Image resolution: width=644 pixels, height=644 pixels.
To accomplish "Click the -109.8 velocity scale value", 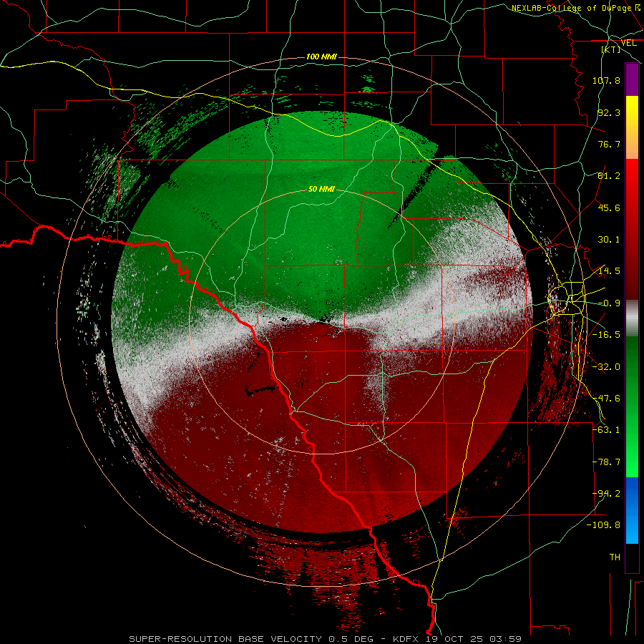I will click(604, 525).
